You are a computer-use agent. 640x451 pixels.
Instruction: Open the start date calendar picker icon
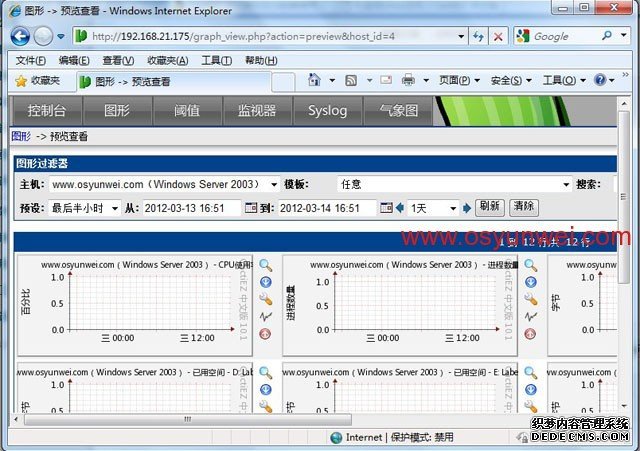point(251,208)
